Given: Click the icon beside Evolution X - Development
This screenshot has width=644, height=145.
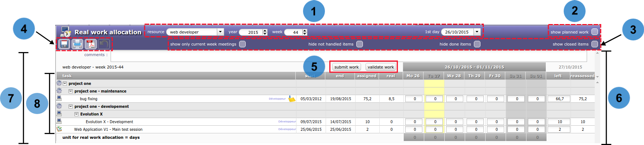Looking at the screenshot, I should [59, 121].
